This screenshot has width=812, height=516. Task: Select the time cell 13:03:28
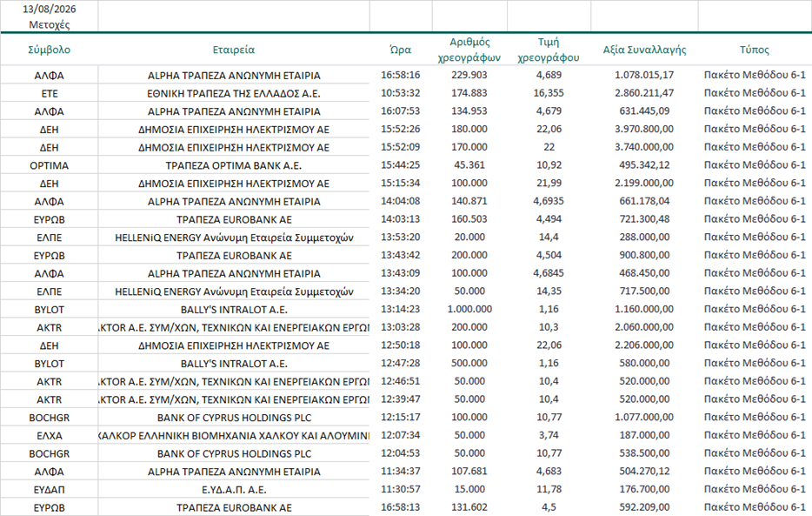[x=400, y=327]
